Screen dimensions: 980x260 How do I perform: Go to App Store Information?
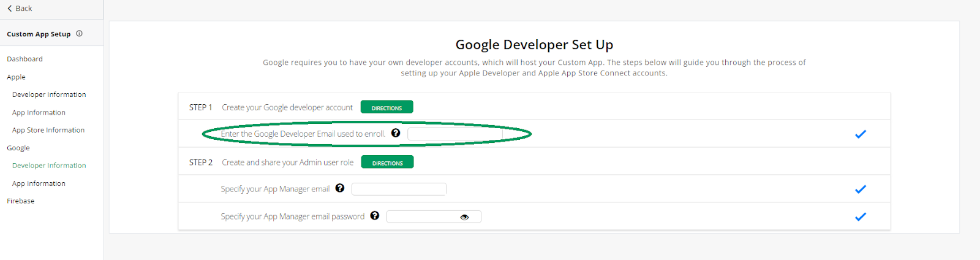48,130
